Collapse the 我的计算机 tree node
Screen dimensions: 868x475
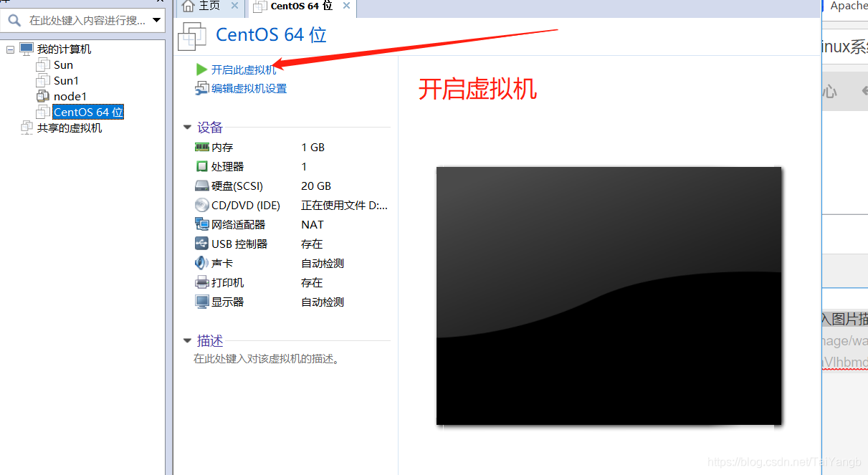[x=9, y=49]
